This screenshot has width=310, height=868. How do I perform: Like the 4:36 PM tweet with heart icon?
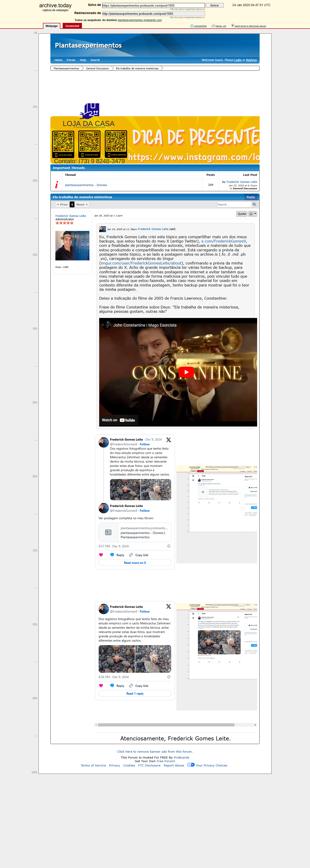click(x=101, y=686)
